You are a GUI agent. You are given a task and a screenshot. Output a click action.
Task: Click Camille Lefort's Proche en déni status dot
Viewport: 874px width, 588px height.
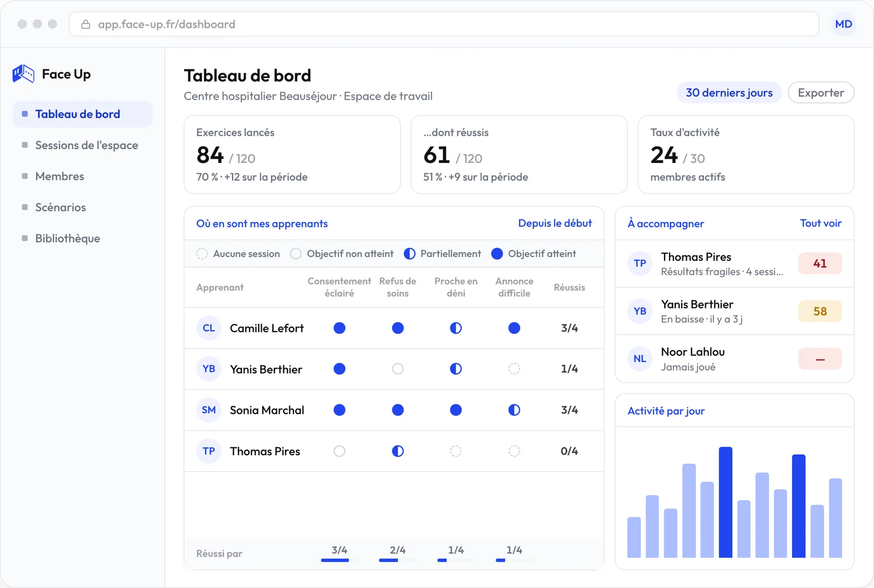coord(456,328)
